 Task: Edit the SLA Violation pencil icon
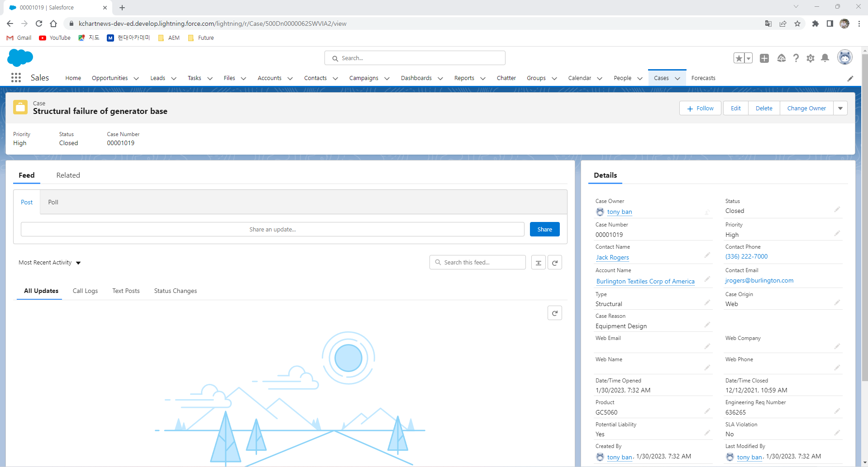click(x=837, y=433)
